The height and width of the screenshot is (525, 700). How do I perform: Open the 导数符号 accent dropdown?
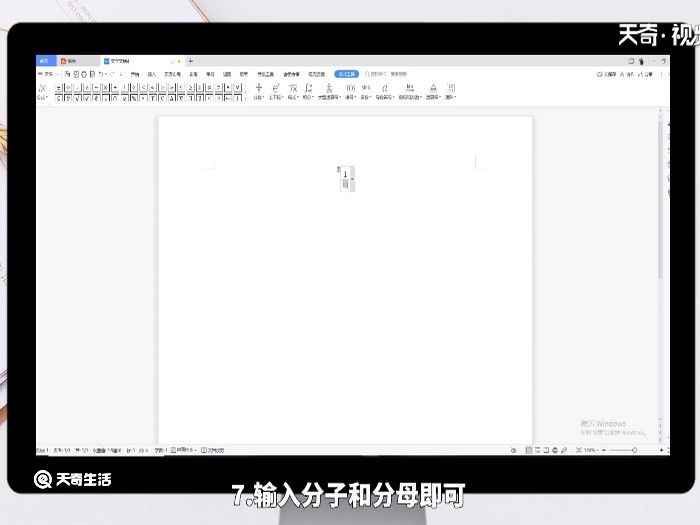[x=385, y=91]
